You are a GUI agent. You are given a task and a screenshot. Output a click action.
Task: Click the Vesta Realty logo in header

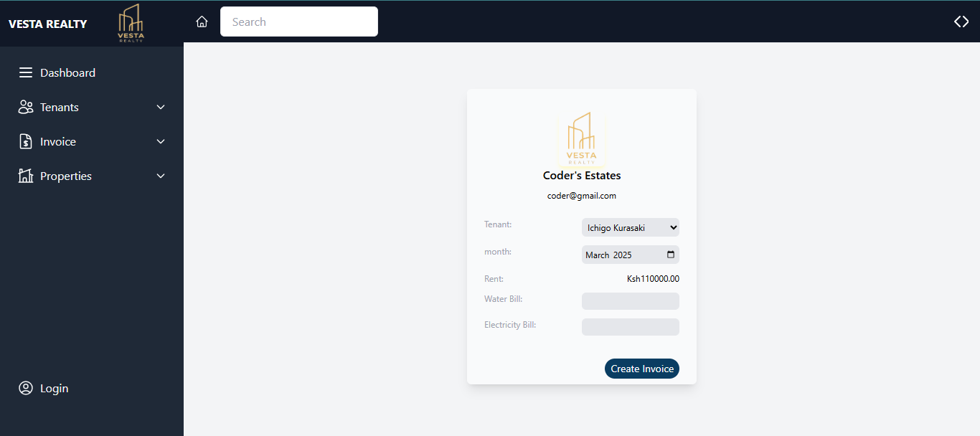pos(131,23)
